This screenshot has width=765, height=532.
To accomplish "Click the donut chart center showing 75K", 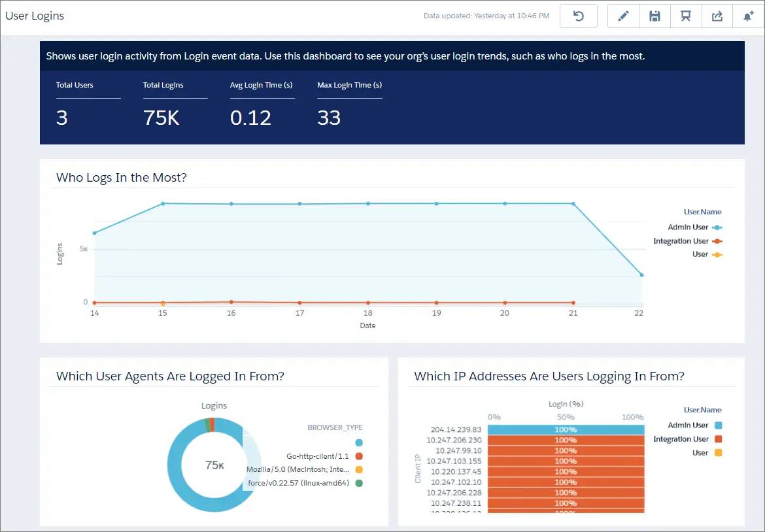I will (x=214, y=465).
